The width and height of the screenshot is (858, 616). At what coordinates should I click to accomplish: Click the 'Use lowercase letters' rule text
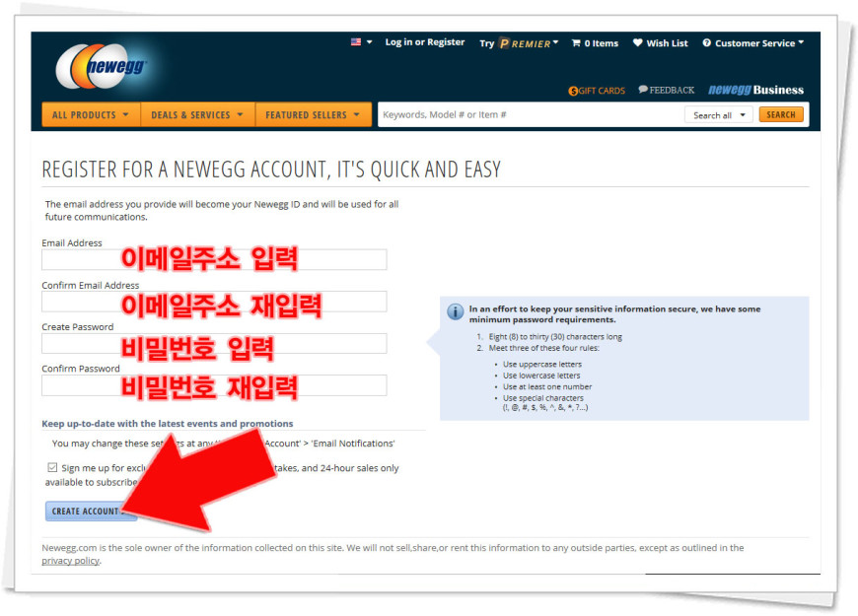[541, 376]
